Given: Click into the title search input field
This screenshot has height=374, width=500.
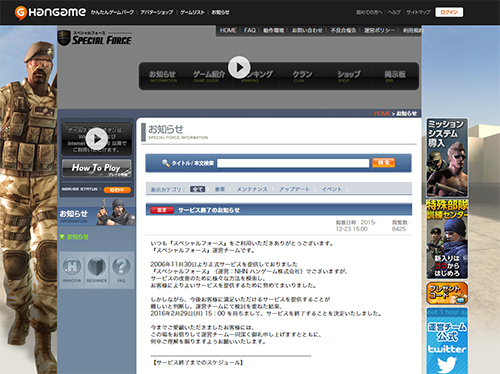Looking at the screenshot, I should click(293, 163).
